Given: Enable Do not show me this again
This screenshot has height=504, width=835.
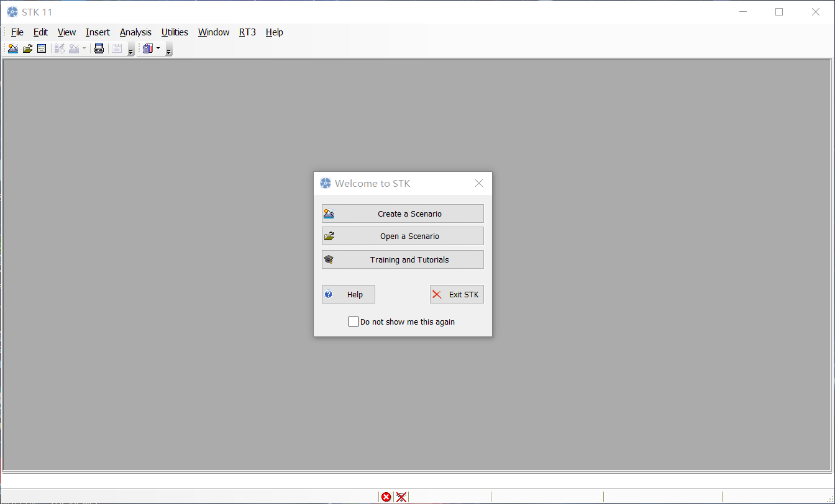Looking at the screenshot, I should point(354,322).
